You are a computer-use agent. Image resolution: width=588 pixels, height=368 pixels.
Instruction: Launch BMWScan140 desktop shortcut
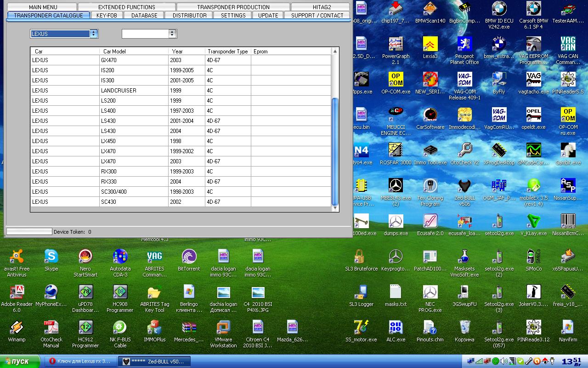430,9
